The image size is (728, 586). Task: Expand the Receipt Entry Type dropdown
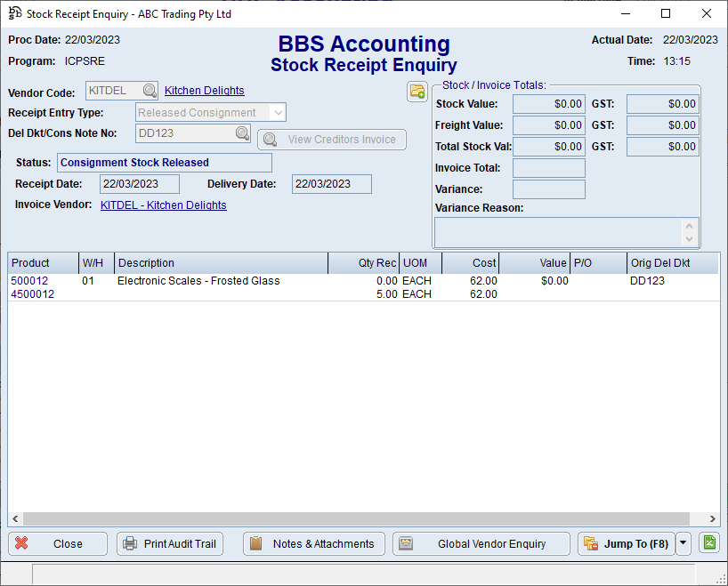click(278, 113)
